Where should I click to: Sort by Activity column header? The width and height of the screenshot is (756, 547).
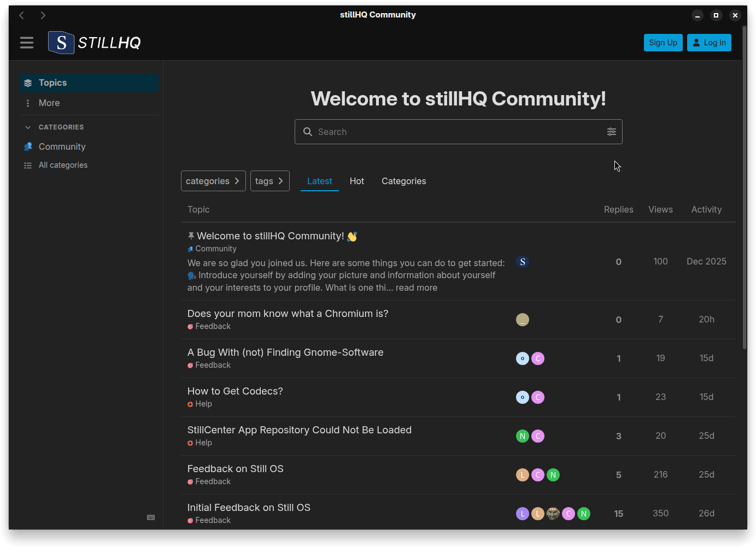click(706, 209)
